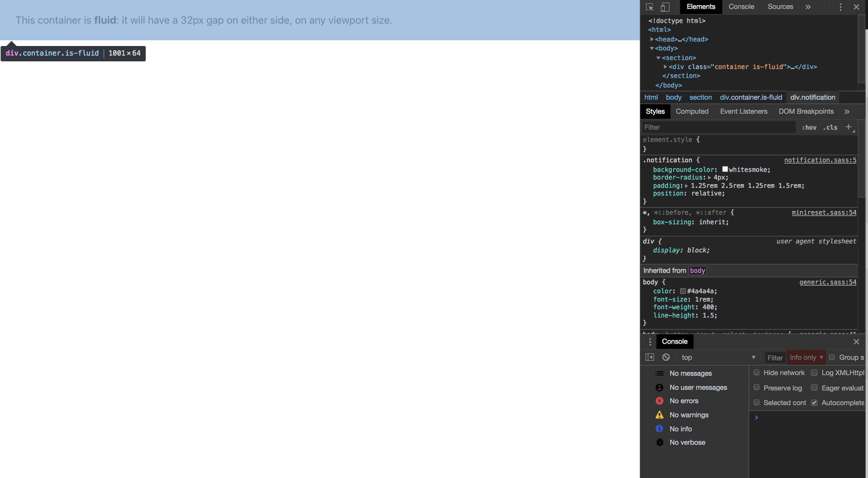
Task: Click the styles Filter input field
Action: pyautogui.click(x=708, y=127)
